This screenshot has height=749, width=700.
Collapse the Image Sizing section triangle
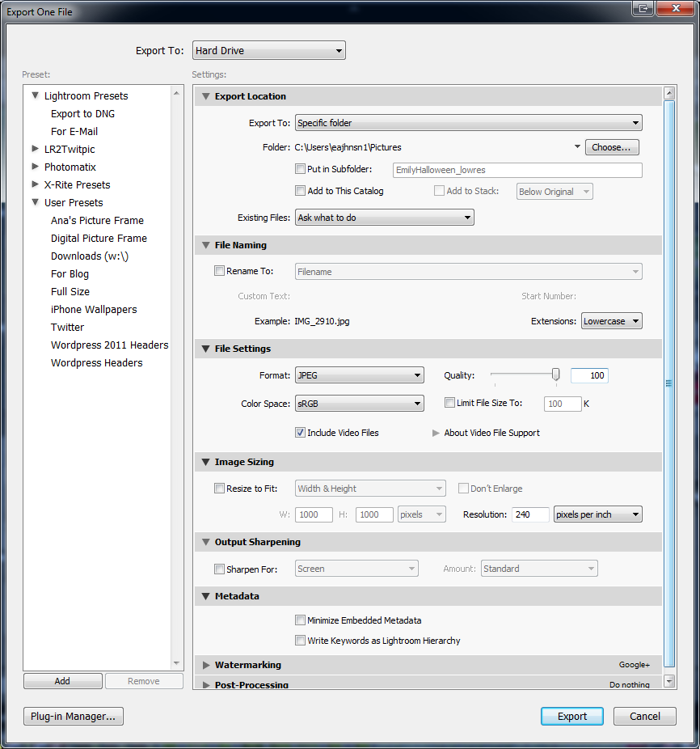205,462
